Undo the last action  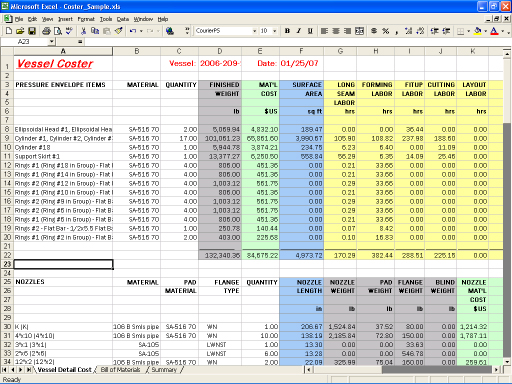click(133, 31)
